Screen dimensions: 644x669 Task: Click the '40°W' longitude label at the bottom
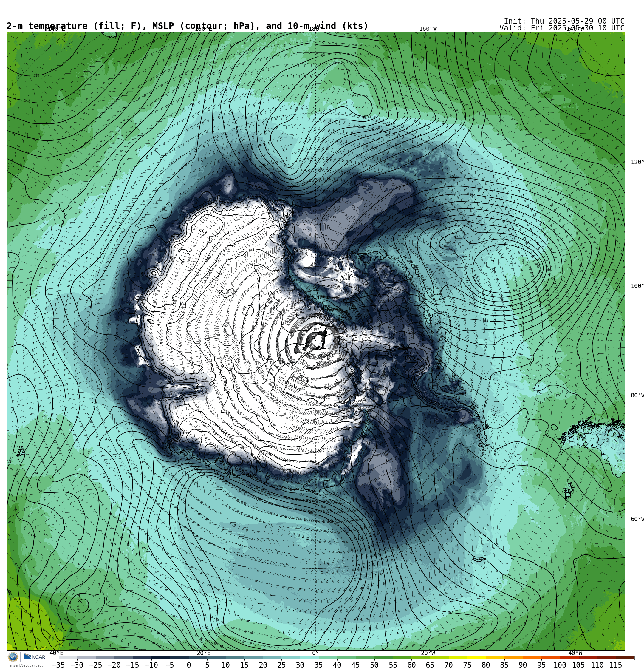coord(575,653)
